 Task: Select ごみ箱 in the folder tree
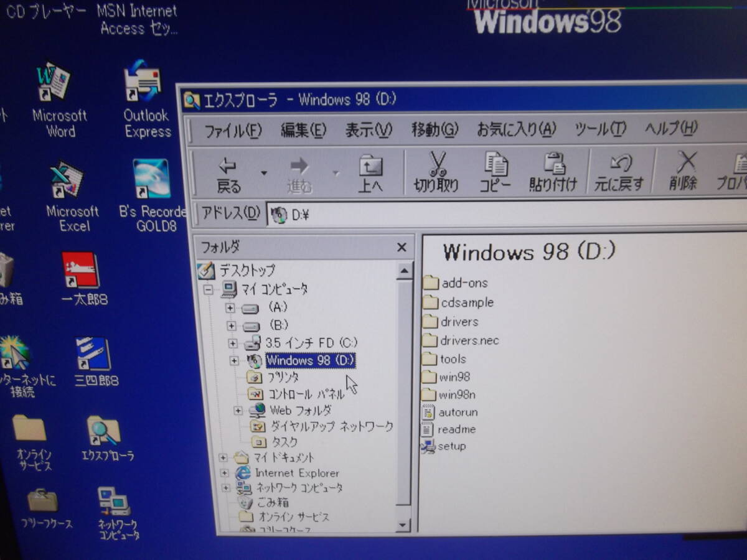coord(273,502)
